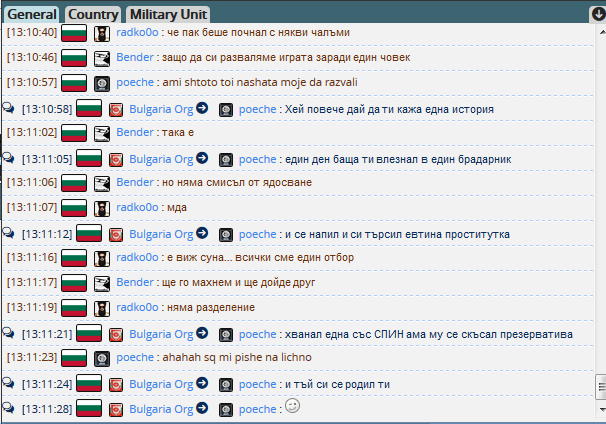
Task: Click message 'но няма смисъл от ядосване'
Action: click(x=237, y=182)
